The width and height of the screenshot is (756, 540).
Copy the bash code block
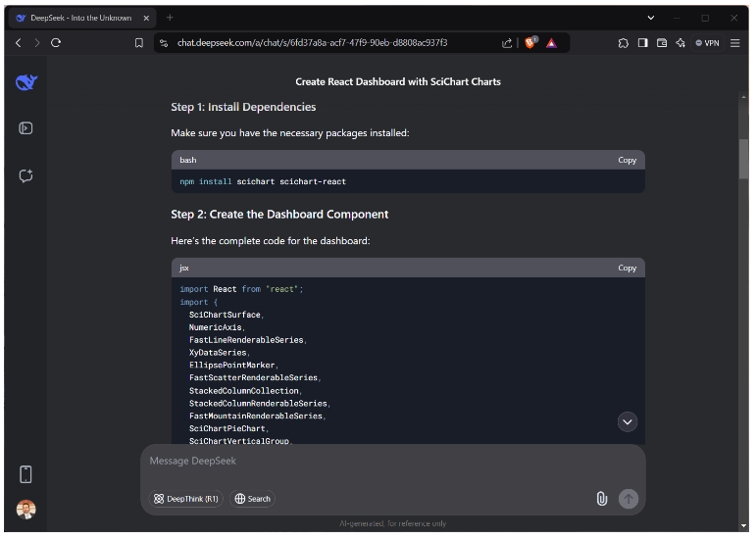coord(627,160)
